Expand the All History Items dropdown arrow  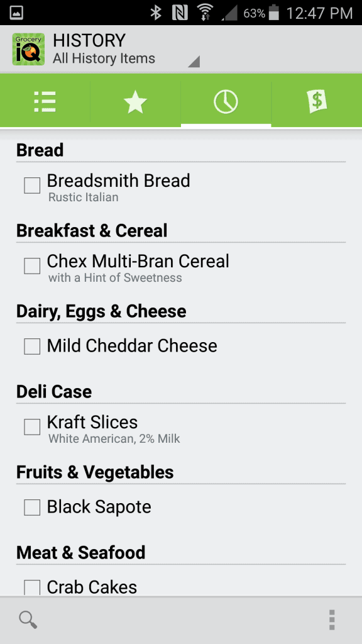tap(194, 62)
